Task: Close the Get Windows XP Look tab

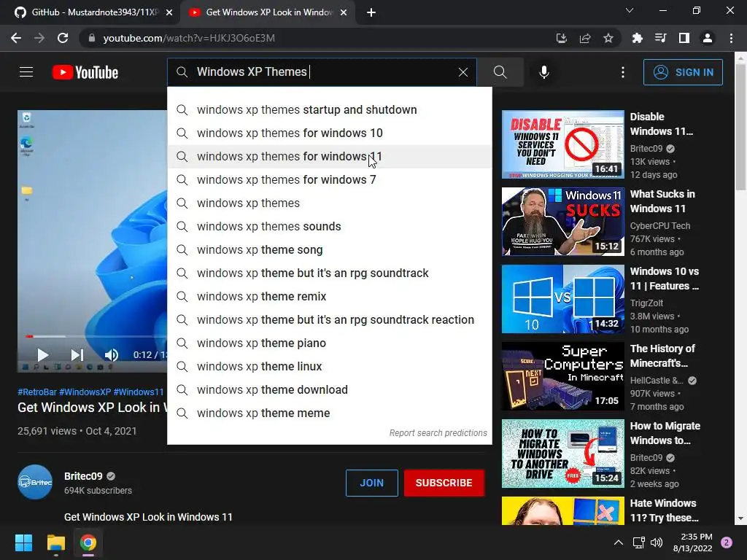Action: [344, 13]
